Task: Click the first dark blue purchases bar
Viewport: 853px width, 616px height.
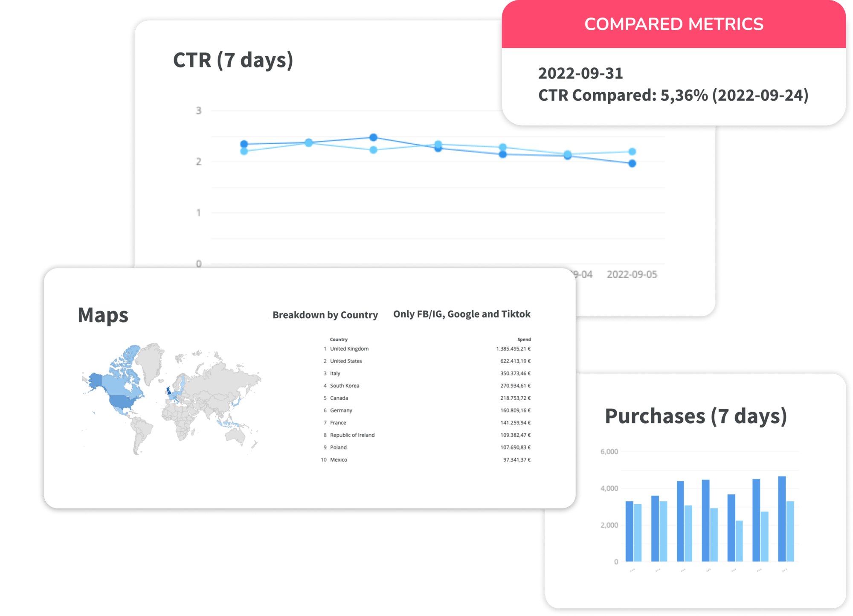Action: point(629,532)
